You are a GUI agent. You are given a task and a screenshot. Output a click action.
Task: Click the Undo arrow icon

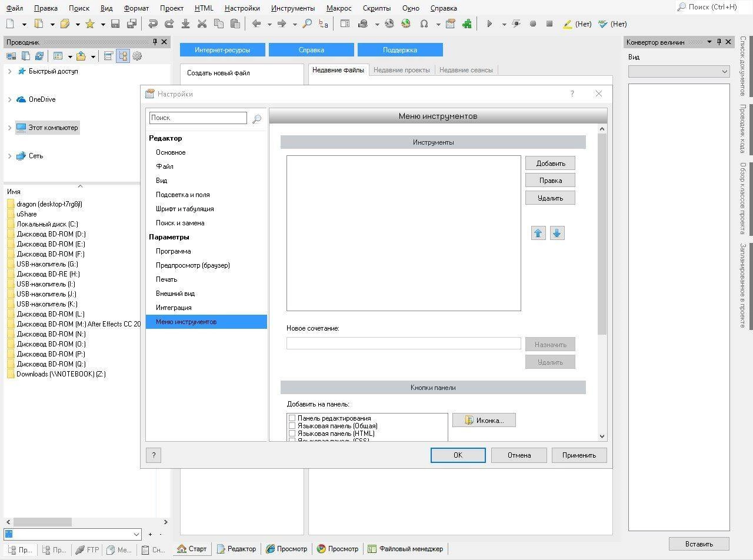153,24
